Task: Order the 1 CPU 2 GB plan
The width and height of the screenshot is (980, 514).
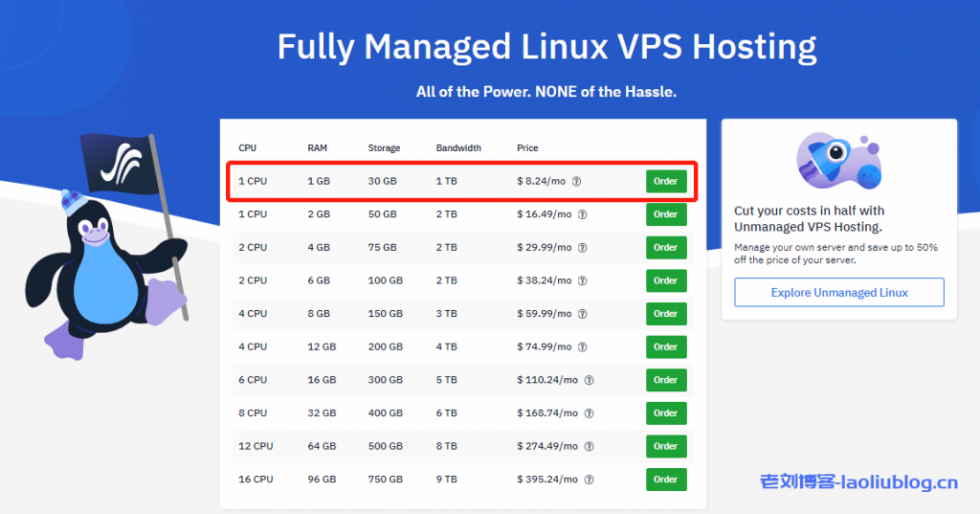Action: [x=666, y=214]
